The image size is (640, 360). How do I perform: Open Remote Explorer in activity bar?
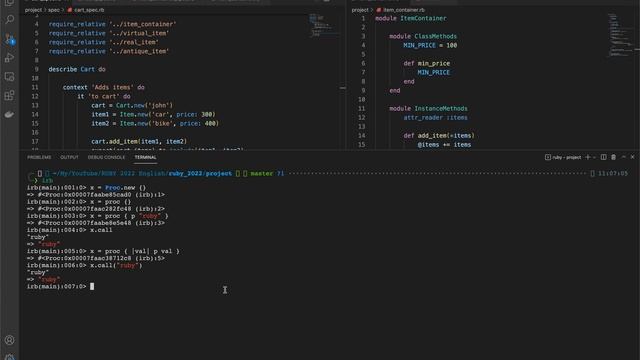pyautogui.click(x=9, y=77)
